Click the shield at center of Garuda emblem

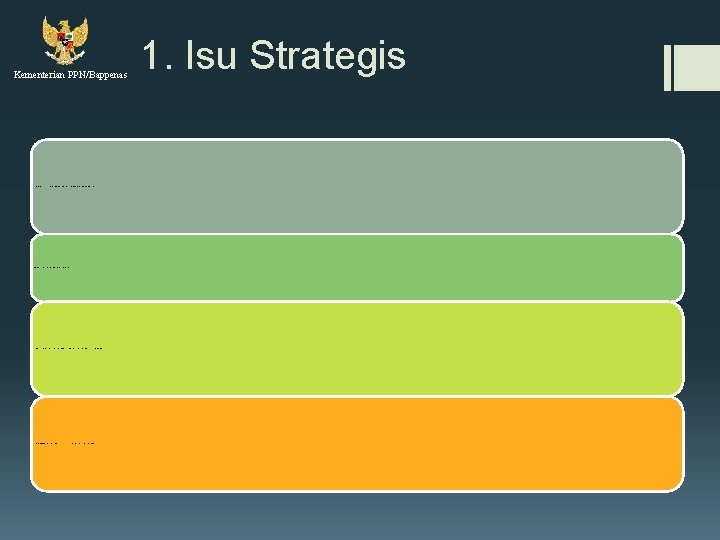(65, 42)
